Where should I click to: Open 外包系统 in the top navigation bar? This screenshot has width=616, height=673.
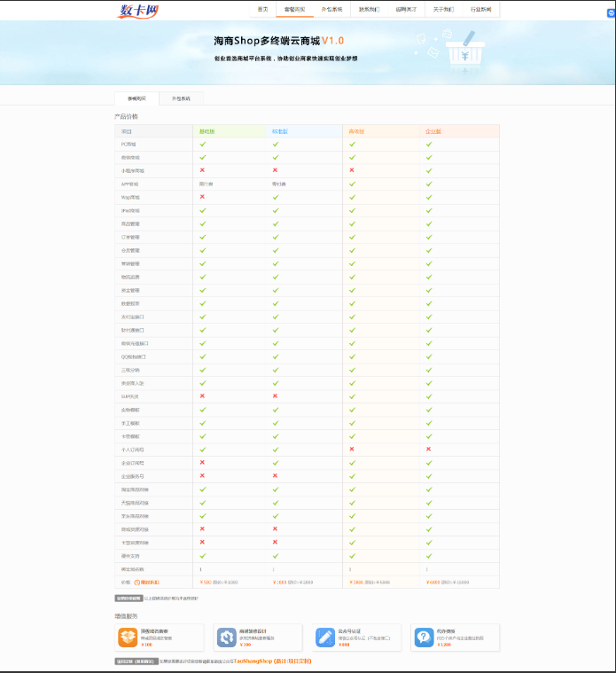pos(332,10)
